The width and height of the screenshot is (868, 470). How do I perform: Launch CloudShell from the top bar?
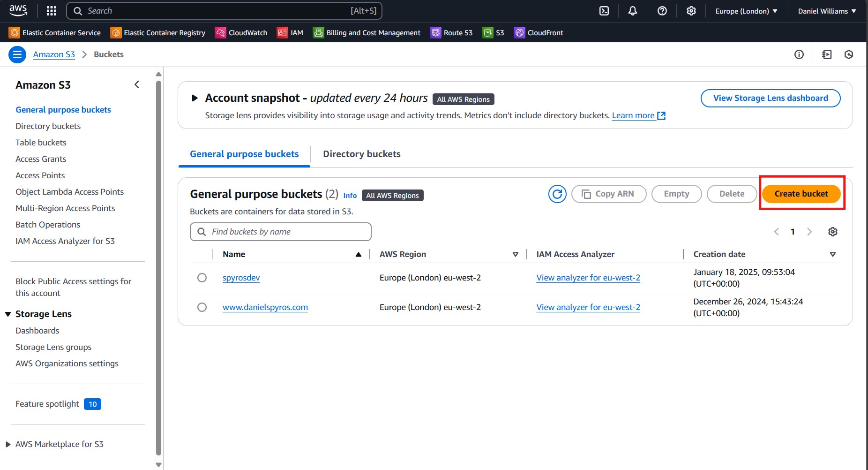click(x=604, y=11)
